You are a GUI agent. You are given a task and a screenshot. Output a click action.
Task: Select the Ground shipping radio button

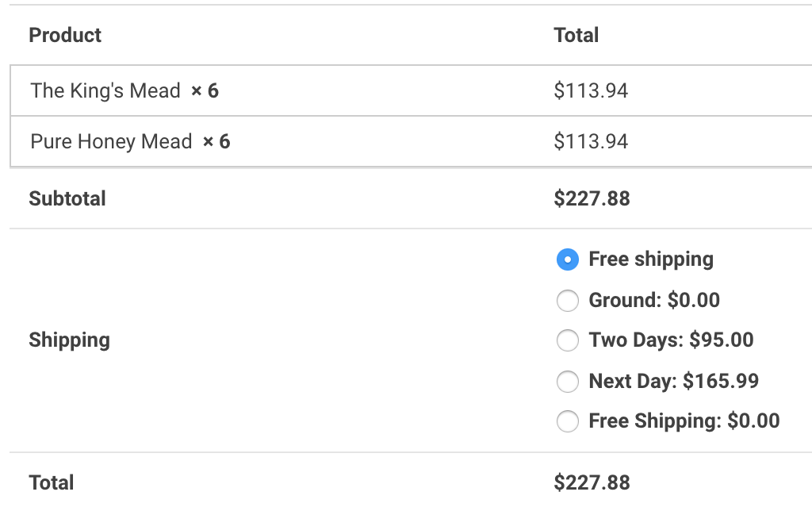(568, 301)
